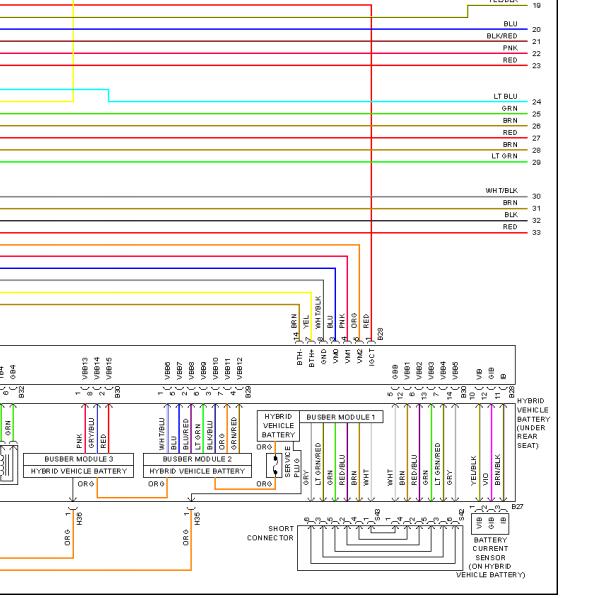The width and height of the screenshot is (603, 598).
Task: Click the VIO vertical wire label
Action: click(486, 479)
